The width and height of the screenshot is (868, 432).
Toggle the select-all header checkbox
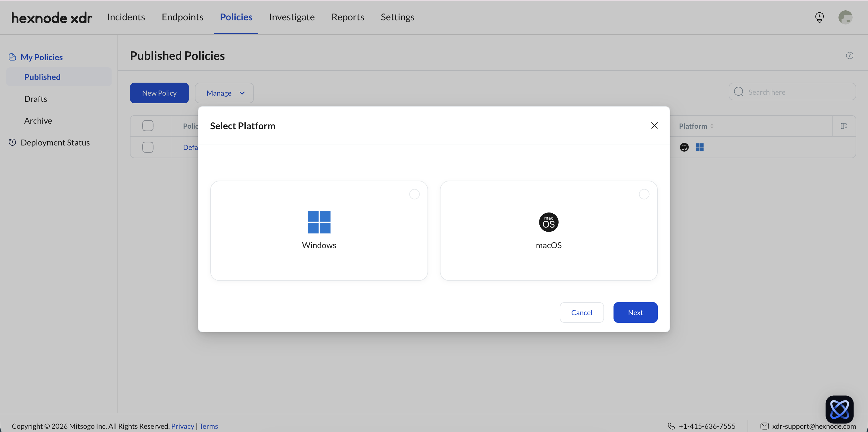[148, 126]
